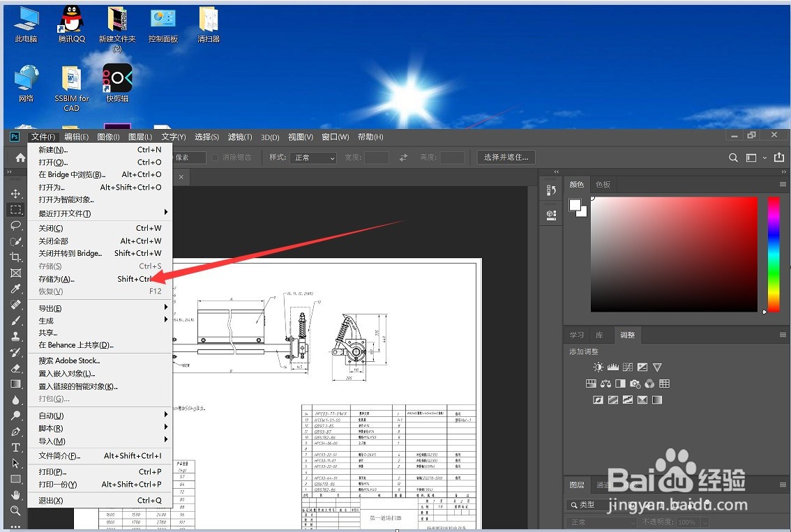Choose 新建(N) in the File menu
791x532 pixels.
100,150
